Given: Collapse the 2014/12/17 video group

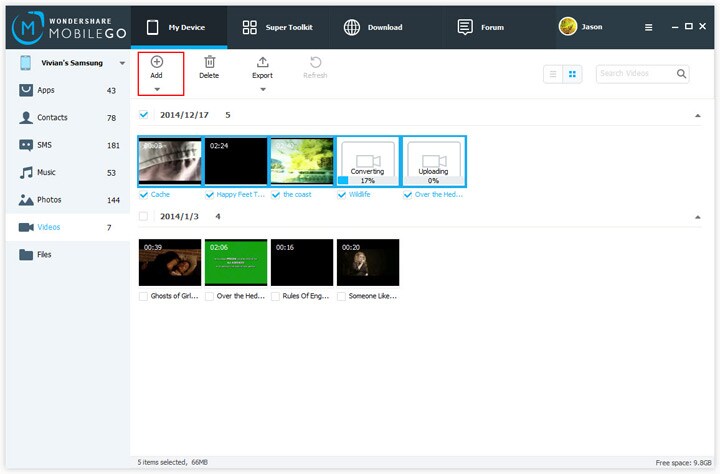Looking at the screenshot, I should click(698, 115).
